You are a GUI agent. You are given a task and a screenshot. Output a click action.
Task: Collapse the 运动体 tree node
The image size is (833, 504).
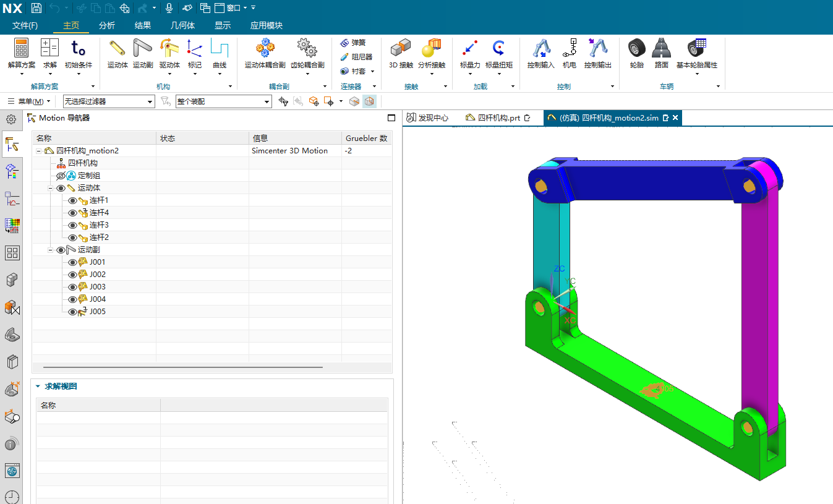pos(51,188)
